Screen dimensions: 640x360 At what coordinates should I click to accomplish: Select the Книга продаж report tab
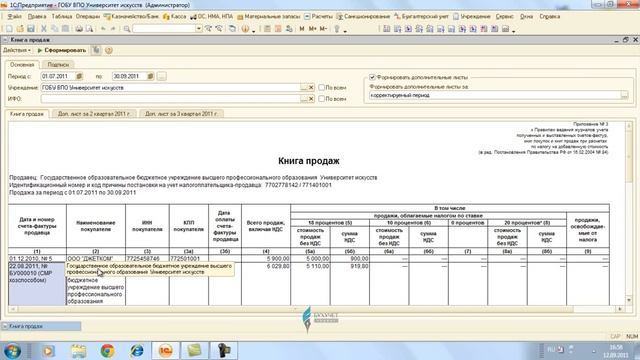tap(27, 114)
